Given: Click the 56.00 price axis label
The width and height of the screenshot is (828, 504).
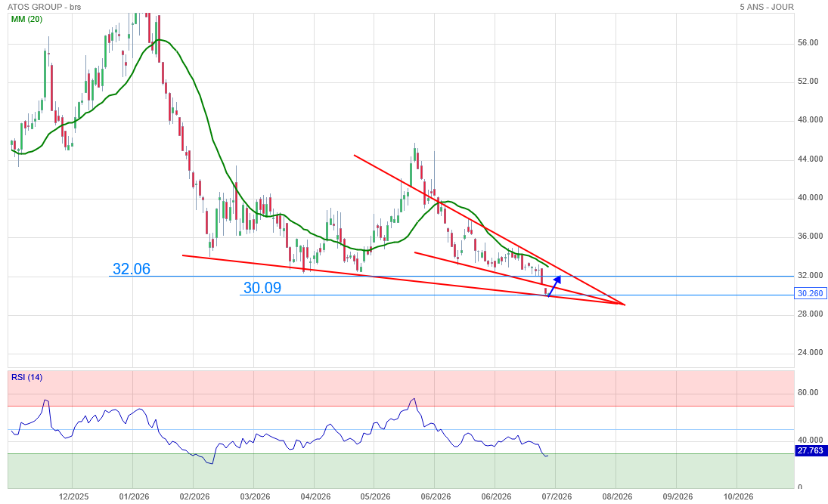Looking at the screenshot, I should click(x=808, y=43).
